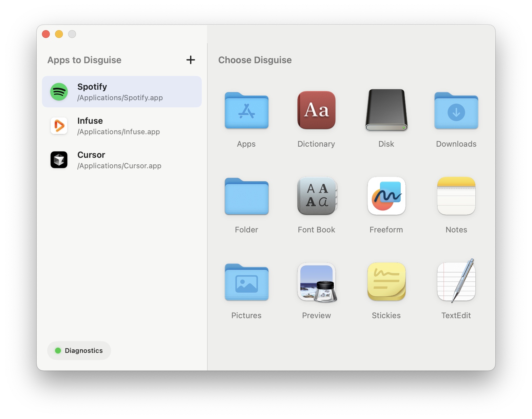Click the Freeform label text
This screenshot has height=419, width=532.
click(x=386, y=230)
